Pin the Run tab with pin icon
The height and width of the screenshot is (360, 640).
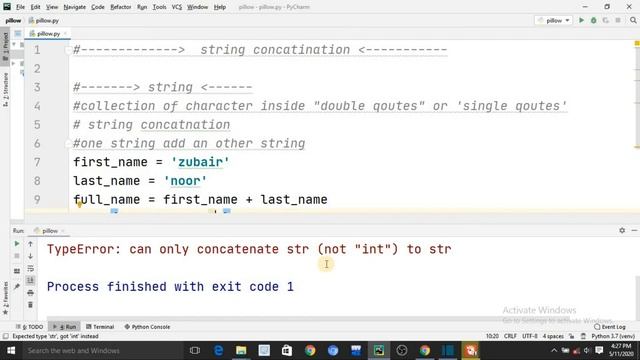17,287
